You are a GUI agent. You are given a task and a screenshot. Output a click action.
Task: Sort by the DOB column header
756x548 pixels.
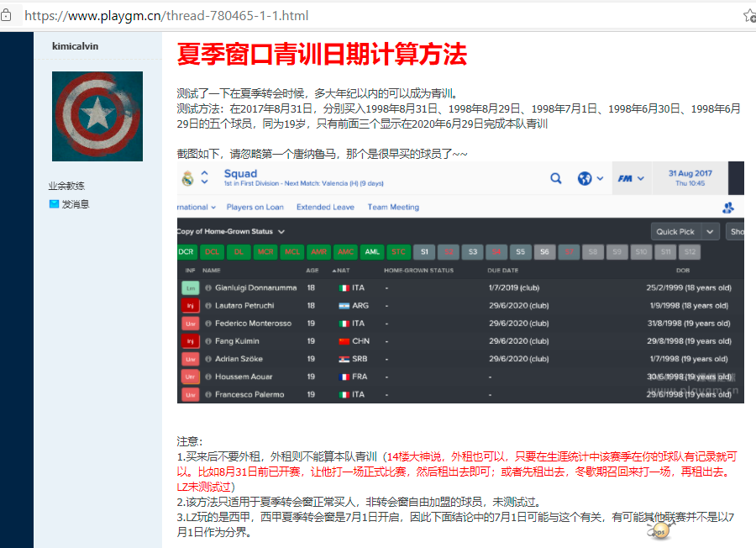click(683, 271)
